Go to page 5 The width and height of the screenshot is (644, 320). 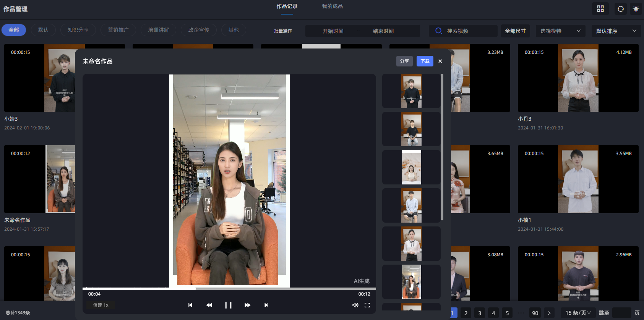(x=507, y=313)
